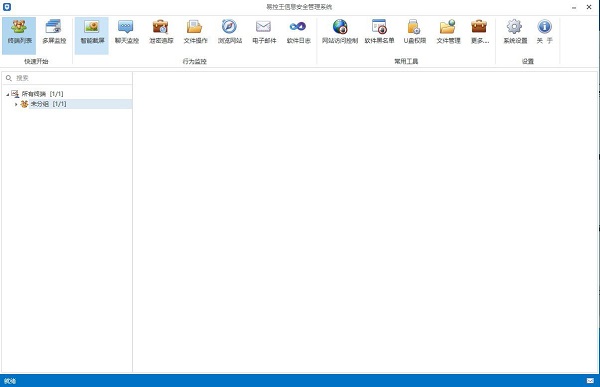
Task: Collapse the 所有终端 tree node
Action: coord(8,94)
